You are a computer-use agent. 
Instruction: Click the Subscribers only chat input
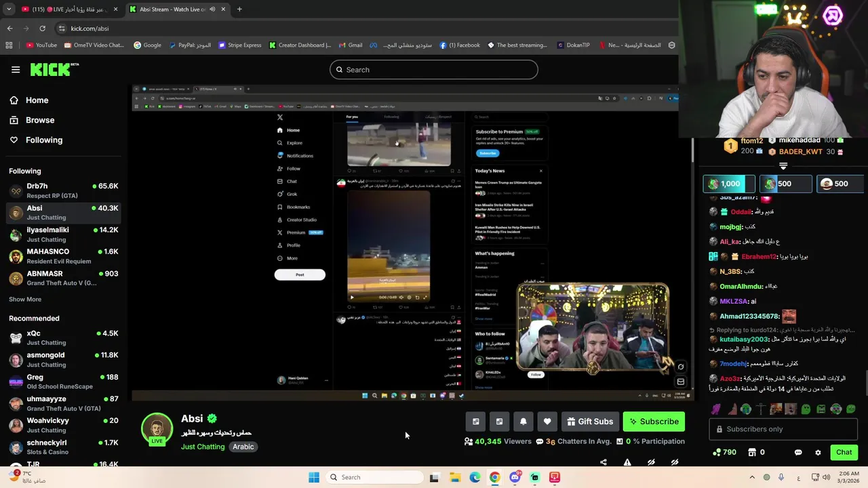783,429
